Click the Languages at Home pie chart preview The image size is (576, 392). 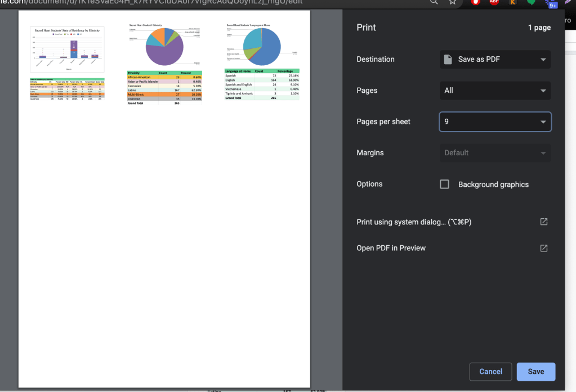(x=261, y=45)
